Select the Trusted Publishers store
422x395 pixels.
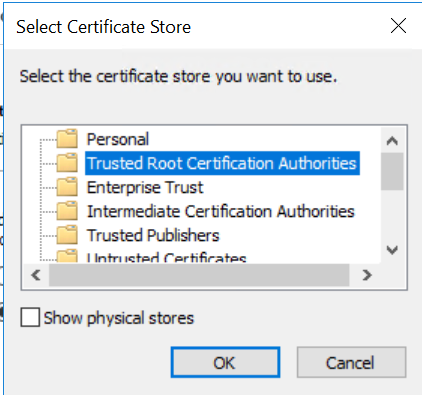tap(153, 235)
